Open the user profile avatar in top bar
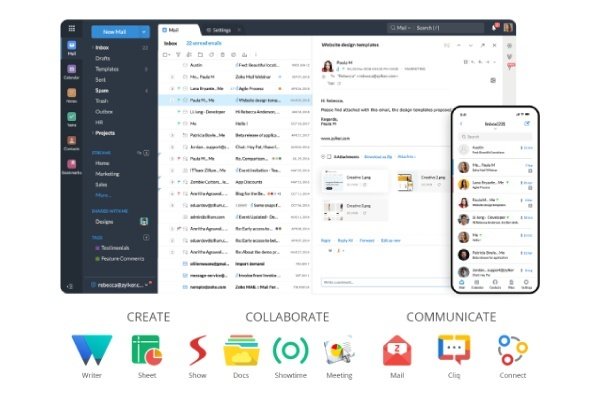Viewport: 600px width, 400px height. [x=508, y=28]
